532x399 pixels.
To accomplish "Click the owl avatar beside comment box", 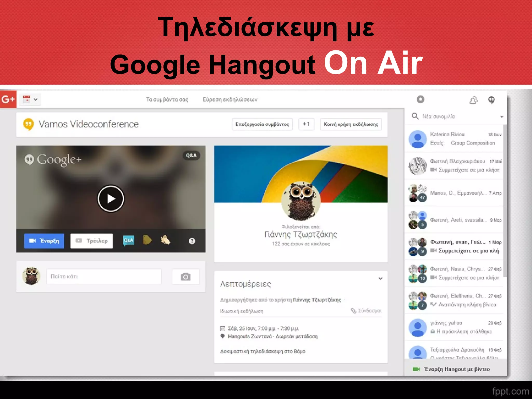I will click(31, 276).
